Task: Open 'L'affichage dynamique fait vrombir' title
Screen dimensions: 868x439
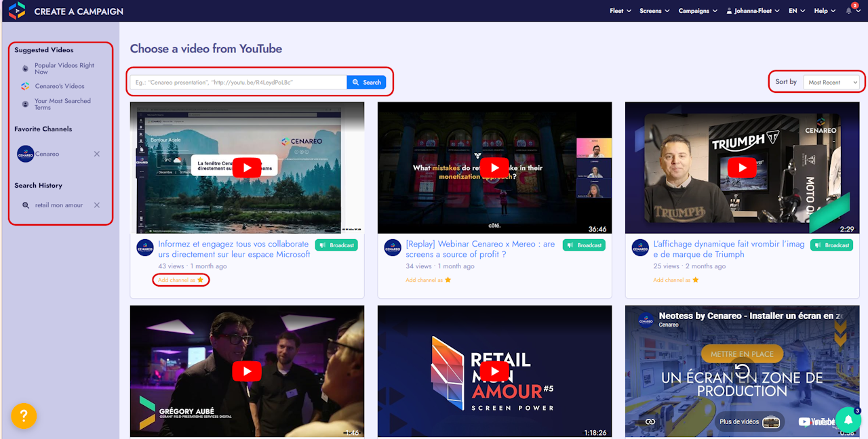Action: [729, 249]
